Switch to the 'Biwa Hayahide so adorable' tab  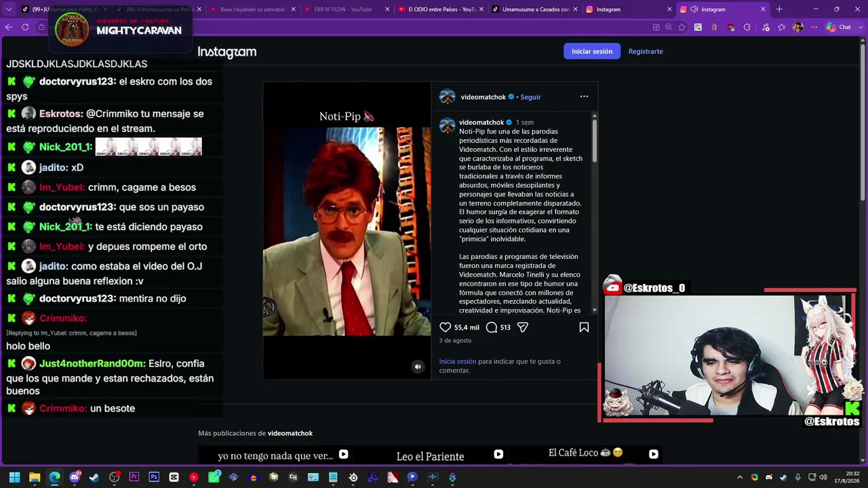252,9
